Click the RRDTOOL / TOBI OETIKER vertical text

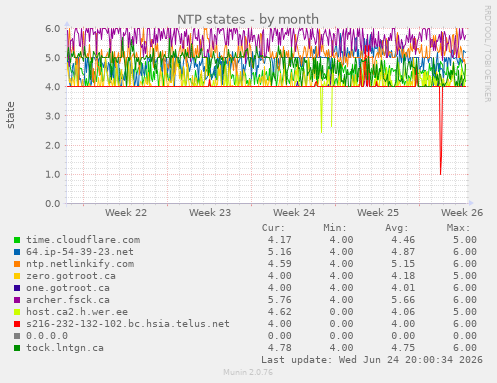pyautogui.click(x=487, y=54)
